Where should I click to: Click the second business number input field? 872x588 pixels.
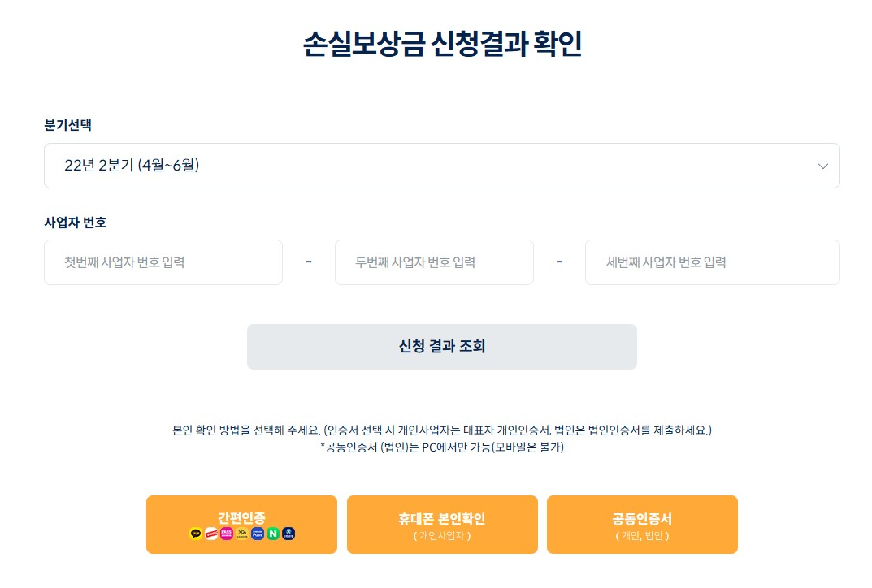click(434, 262)
